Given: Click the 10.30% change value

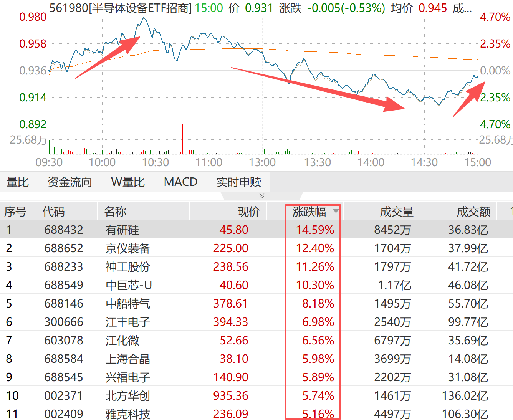Looking at the screenshot, I should pos(315,285).
